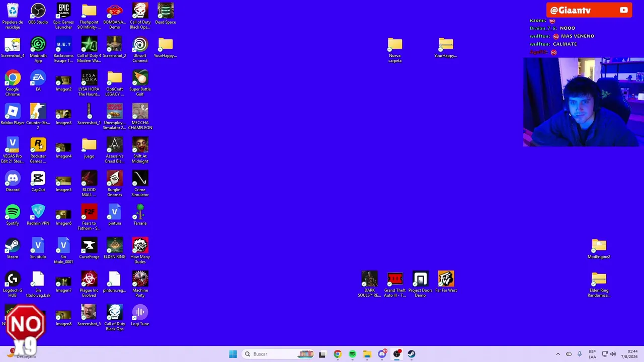The height and width of the screenshot is (362, 644).
Task: Select the Google Chrome desktop shortcut
Action: point(13,83)
